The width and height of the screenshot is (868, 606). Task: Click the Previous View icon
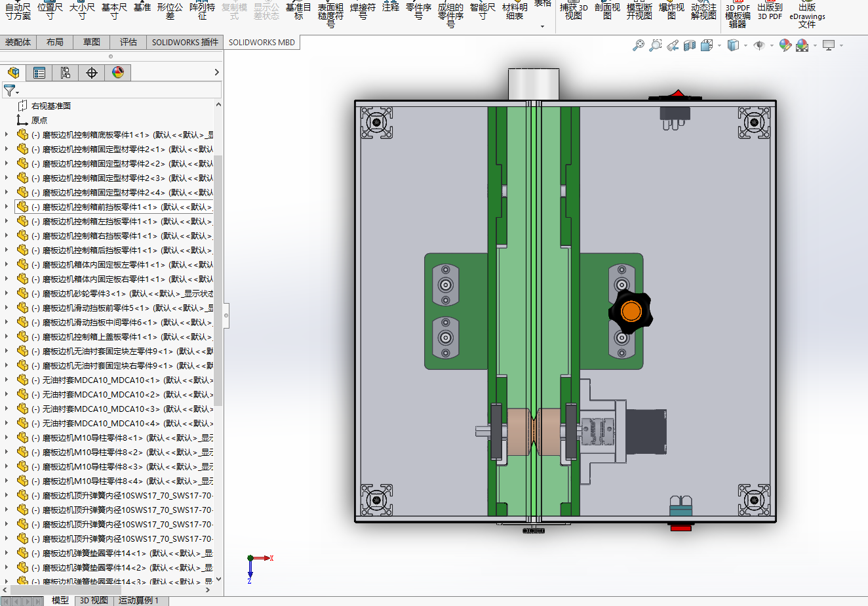tap(672, 45)
